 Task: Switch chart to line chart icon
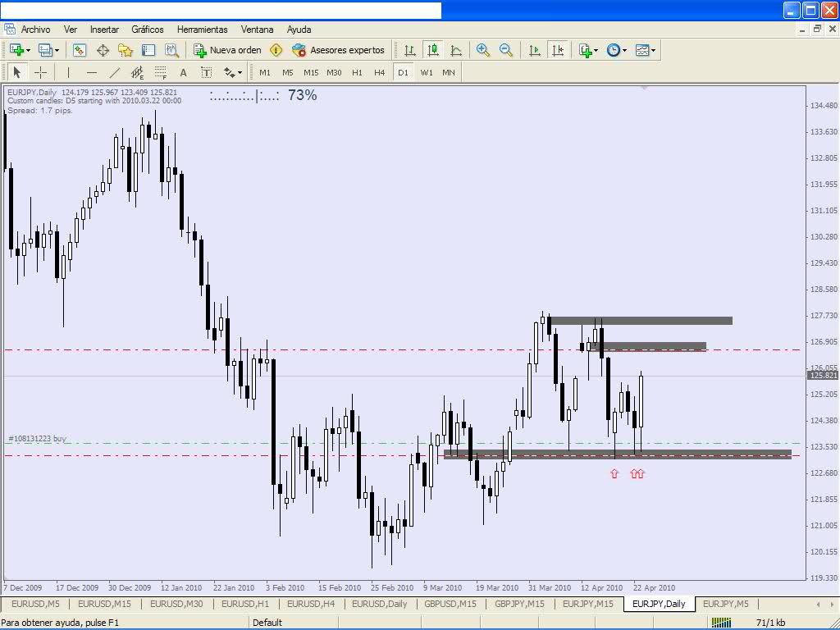(456, 50)
